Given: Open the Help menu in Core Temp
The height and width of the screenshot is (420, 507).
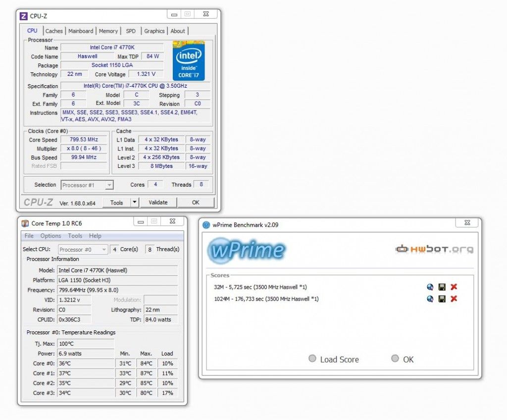Looking at the screenshot, I should coord(95,236).
